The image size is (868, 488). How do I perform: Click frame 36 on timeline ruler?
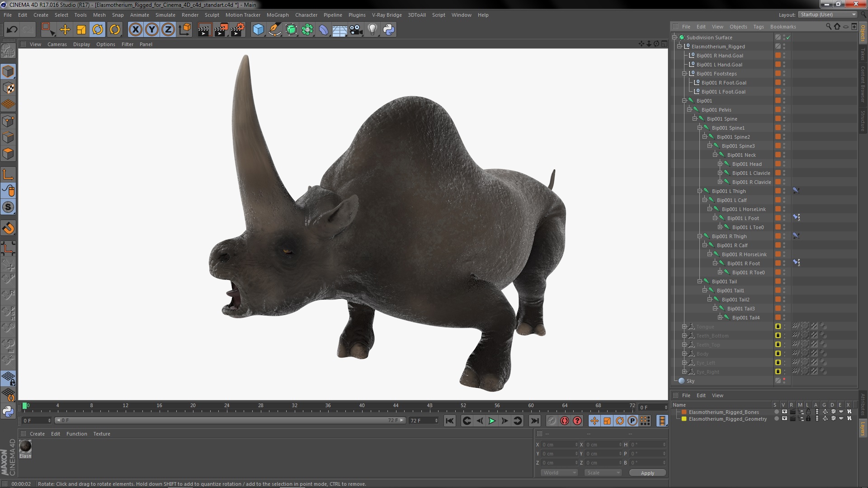[x=328, y=406]
